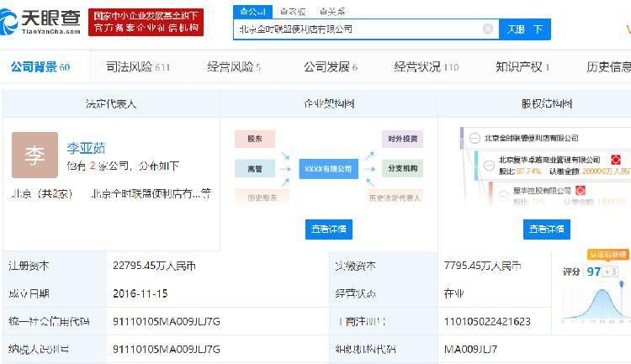Open 北京全时联盟便利店有... company link

(151, 194)
